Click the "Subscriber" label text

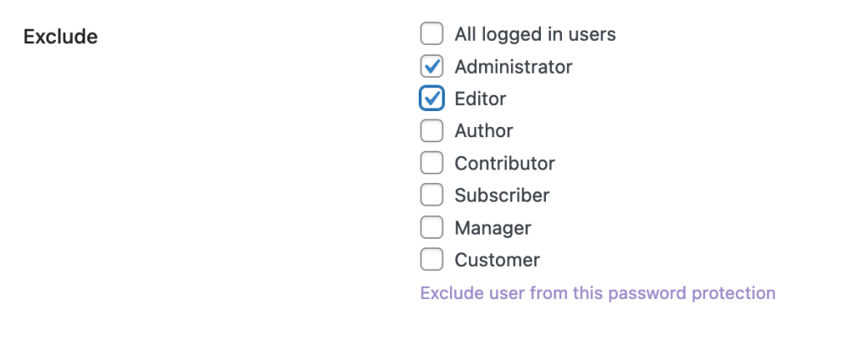tap(502, 196)
